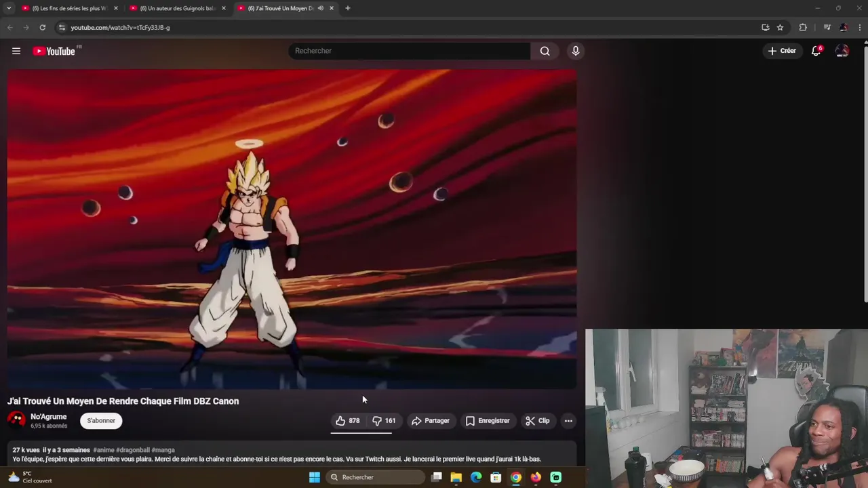Open Task View on the taskbar
The height and width of the screenshot is (488, 868).
tap(437, 477)
